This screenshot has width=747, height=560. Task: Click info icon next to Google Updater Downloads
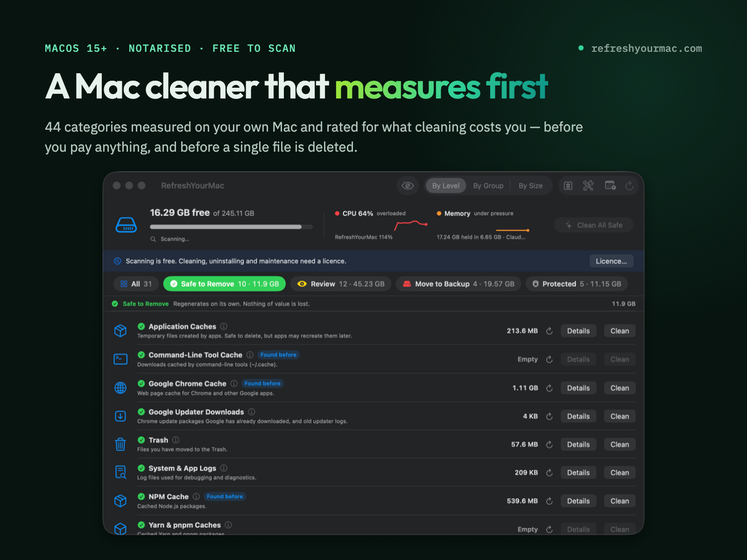[252, 412]
